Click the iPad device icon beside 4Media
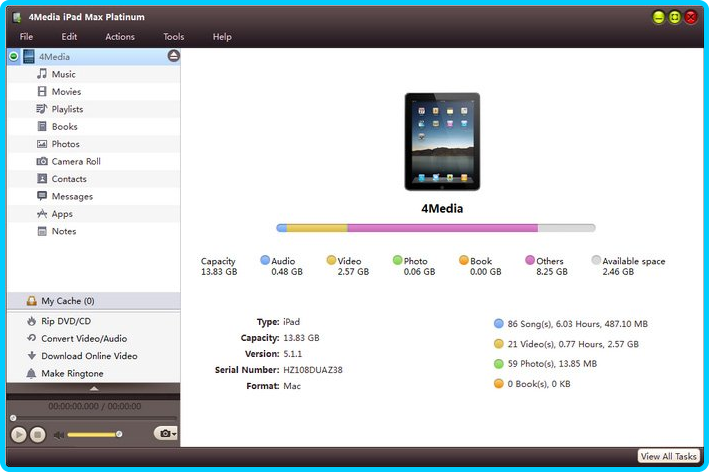The image size is (709, 472). click(28, 57)
